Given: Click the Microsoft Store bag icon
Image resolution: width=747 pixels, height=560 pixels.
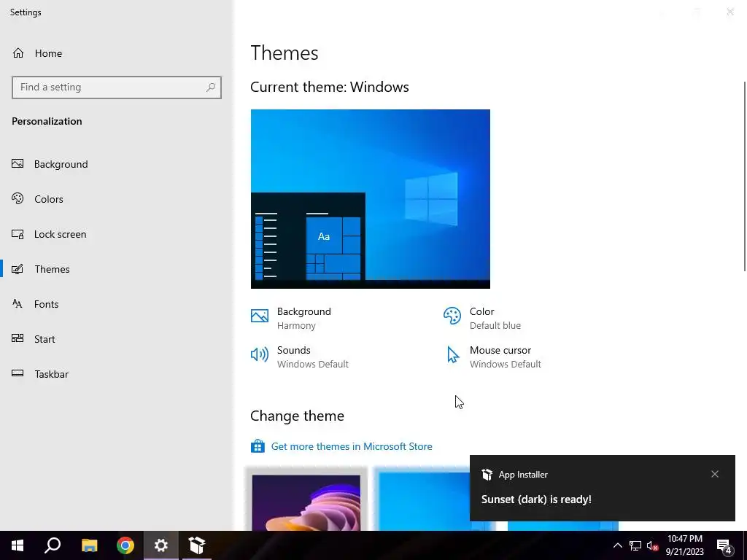Looking at the screenshot, I should 258,446.
